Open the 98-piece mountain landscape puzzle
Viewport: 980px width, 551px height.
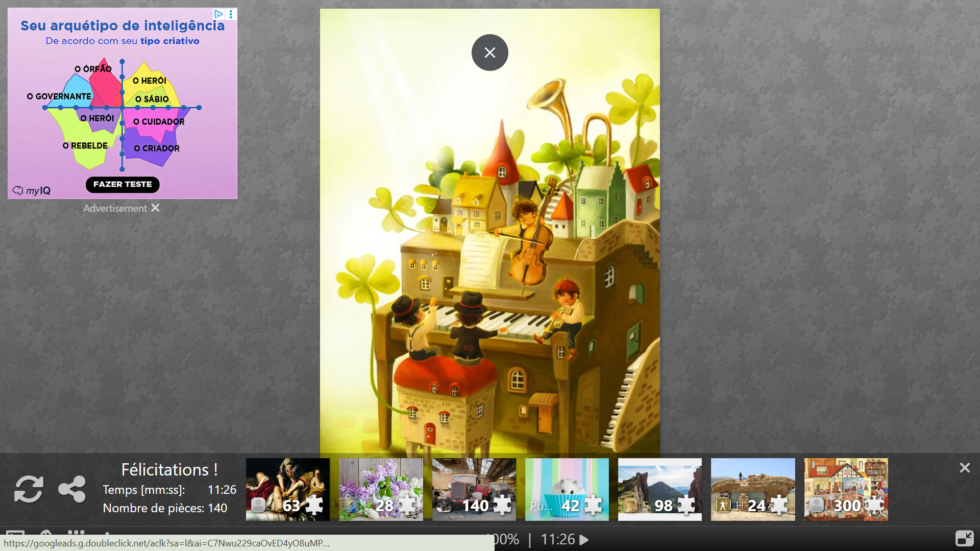659,489
